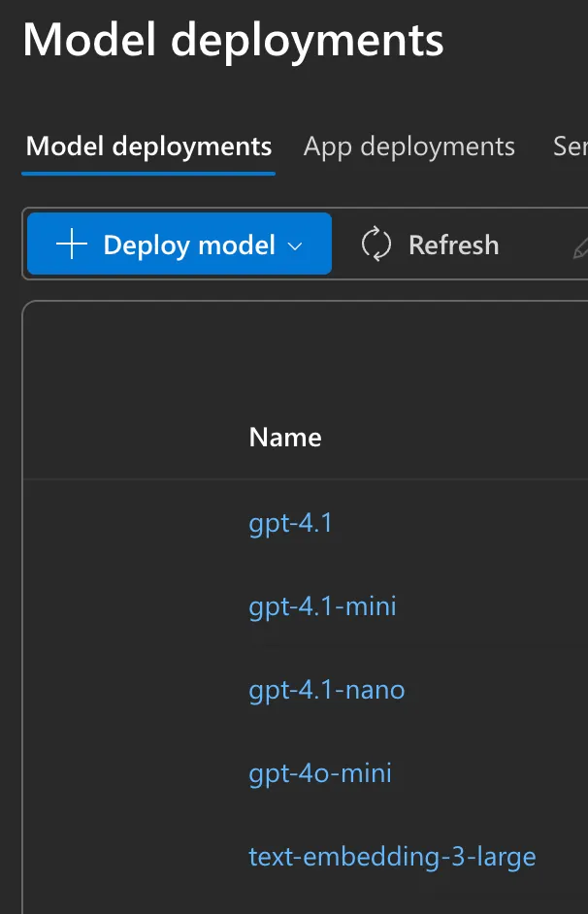Switch to the App deployments tab
Screen dimensions: 588x914
pyautogui.click(x=408, y=147)
